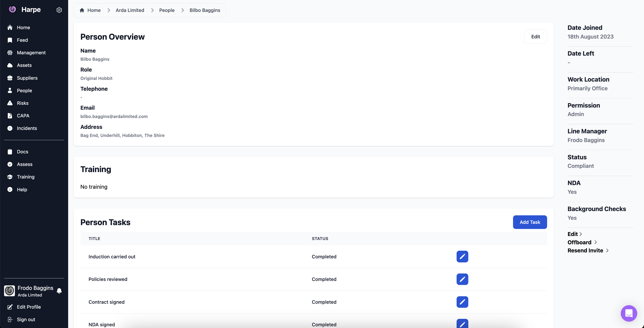644x328 pixels.
Task: Edit the Induction carried out task
Action: pos(462,256)
